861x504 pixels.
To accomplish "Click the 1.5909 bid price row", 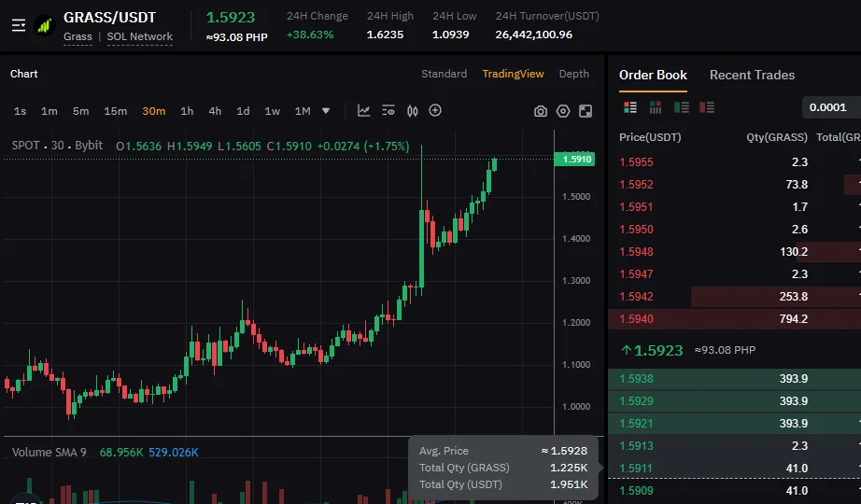I will pyautogui.click(x=734, y=491).
